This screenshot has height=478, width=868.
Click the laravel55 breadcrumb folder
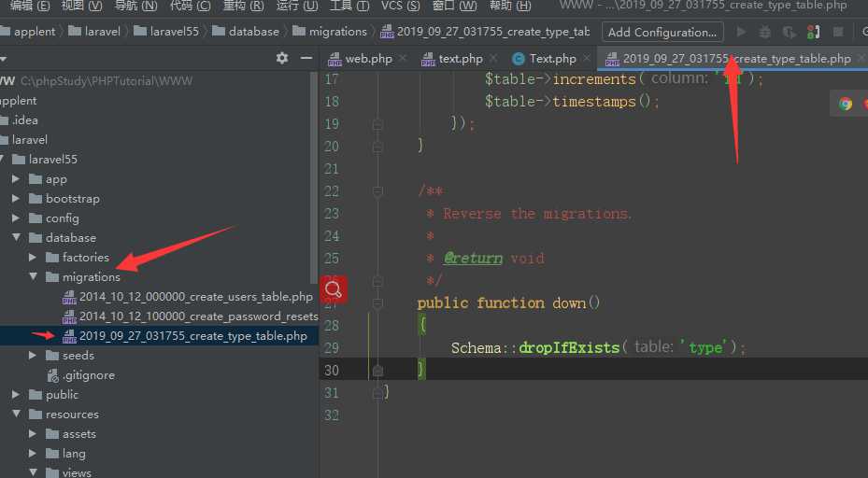[x=166, y=32]
